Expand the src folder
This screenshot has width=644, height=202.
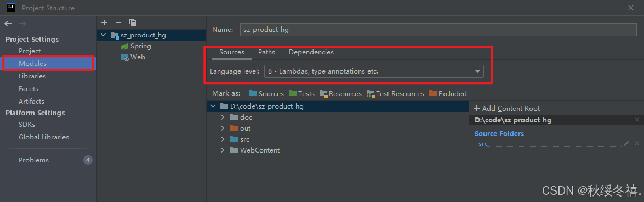223,139
